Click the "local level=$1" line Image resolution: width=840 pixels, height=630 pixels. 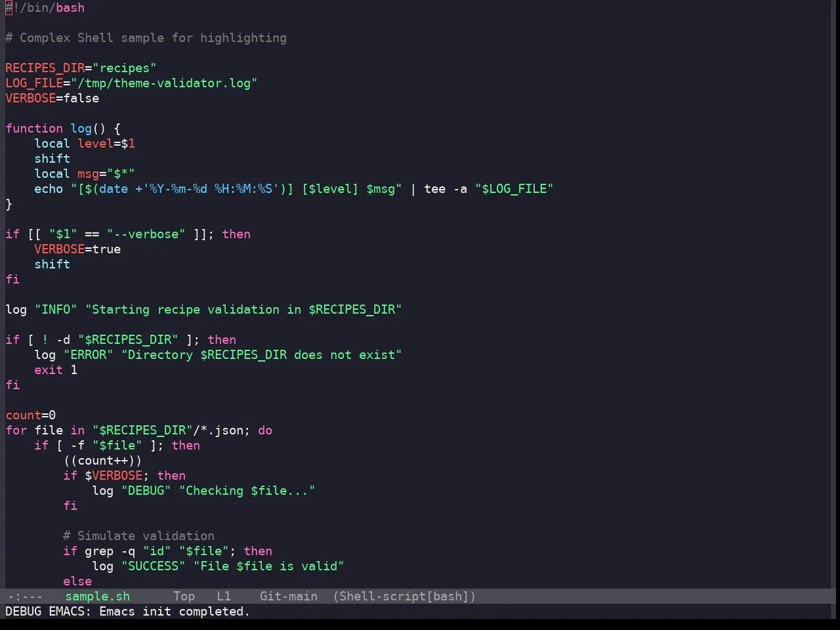click(x=85, y=144)
